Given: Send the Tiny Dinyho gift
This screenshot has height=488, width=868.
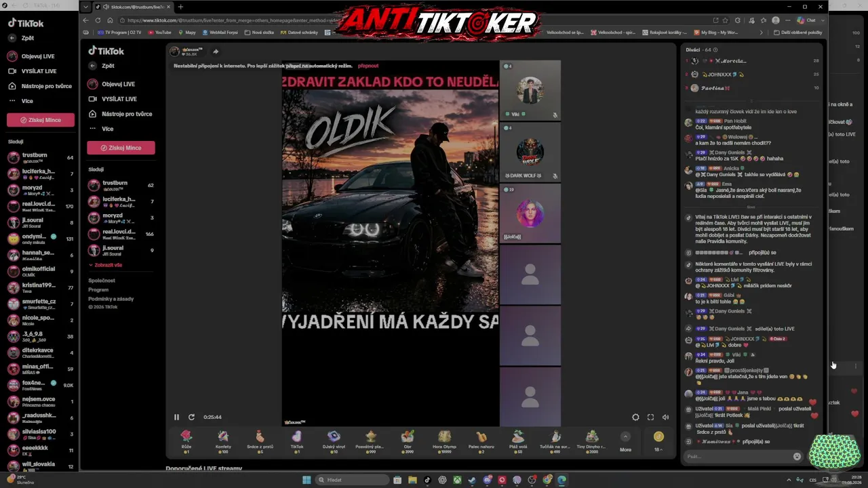Looking at the screenshot, I should 591,441.
